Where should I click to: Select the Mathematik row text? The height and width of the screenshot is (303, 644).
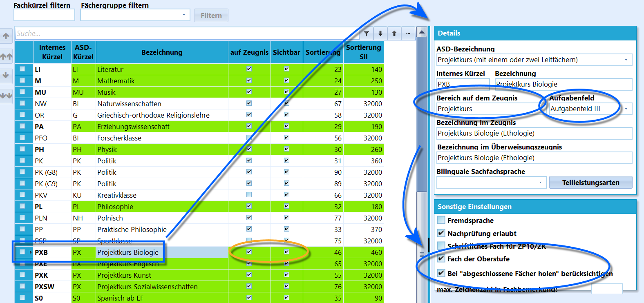[x=116, y=81]
